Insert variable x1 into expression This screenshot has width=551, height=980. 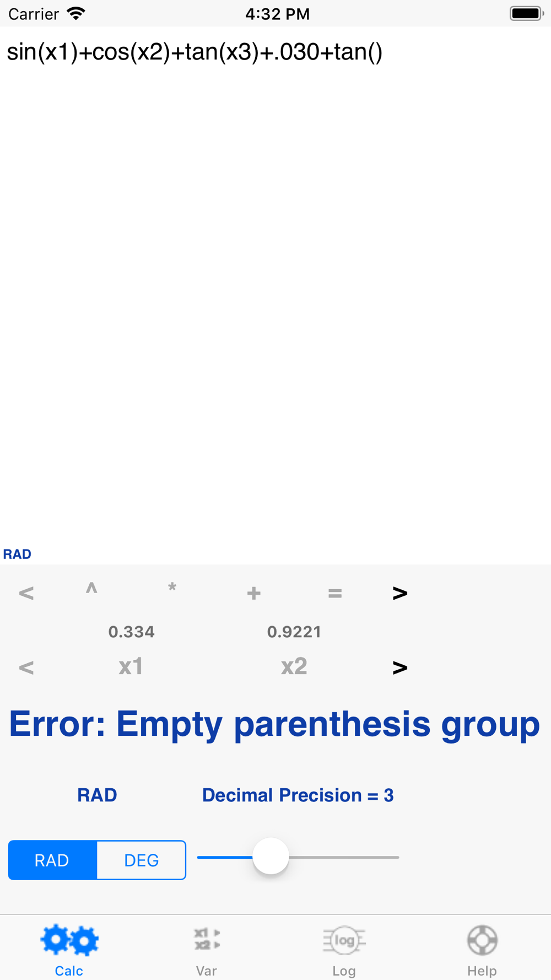(131, 666)
